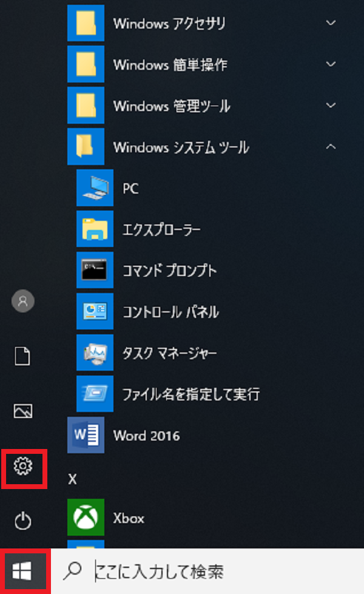The width and height of the screenshot is (364, 594).
Task: Open the Windows 簡単操作 folder icon
Action: pyautogui.click(x=86, y=64)
